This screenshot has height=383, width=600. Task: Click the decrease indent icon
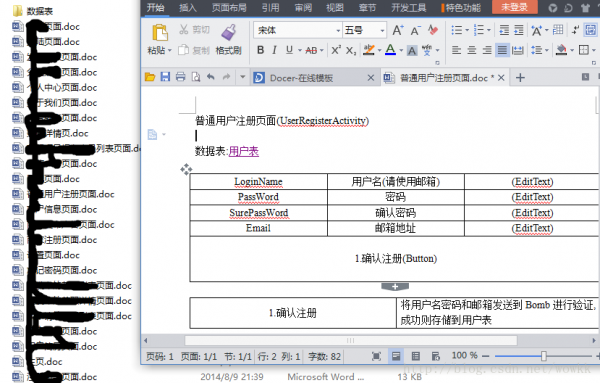click(x=504, y=30)
